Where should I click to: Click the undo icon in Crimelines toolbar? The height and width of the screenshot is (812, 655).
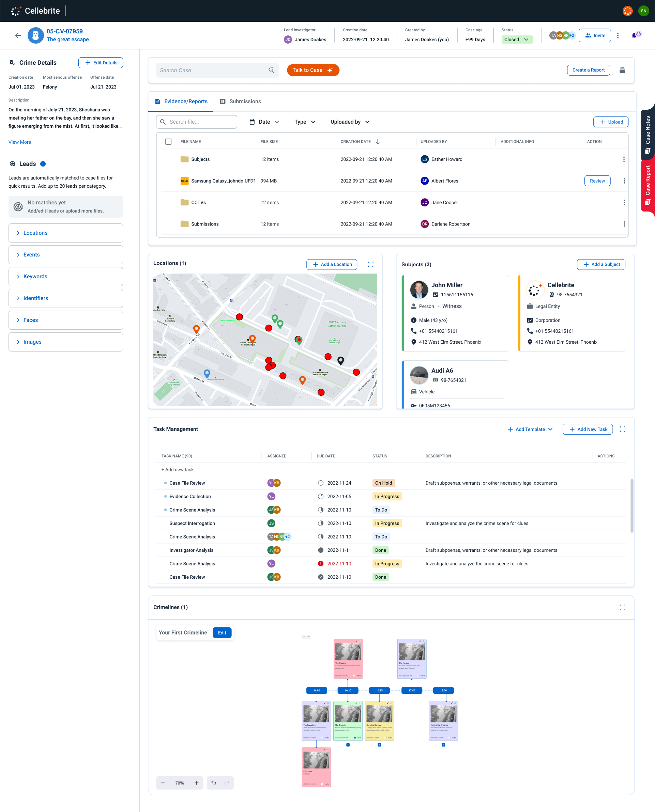(214, 783)
